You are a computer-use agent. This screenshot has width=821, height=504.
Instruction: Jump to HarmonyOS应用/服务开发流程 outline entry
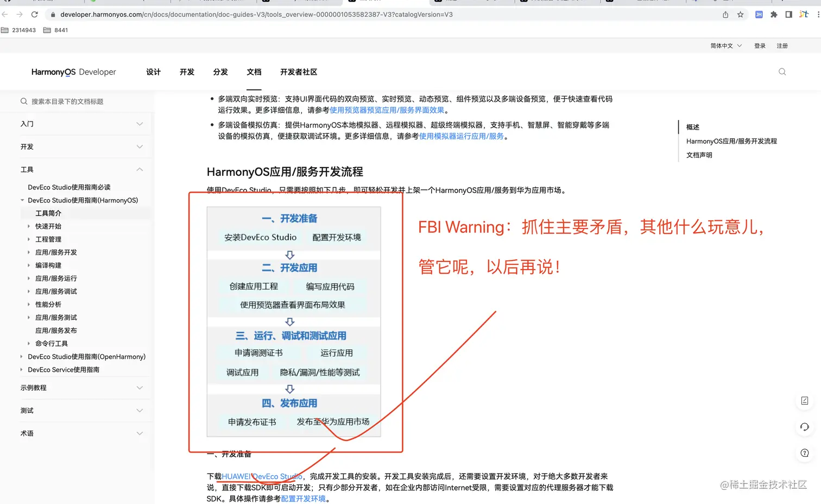coord(731,141)
